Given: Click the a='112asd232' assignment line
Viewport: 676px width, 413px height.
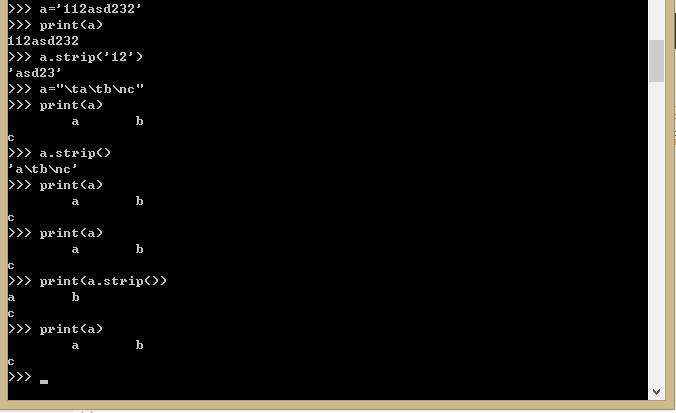Looking at the screenshot, I should [75, 9].
